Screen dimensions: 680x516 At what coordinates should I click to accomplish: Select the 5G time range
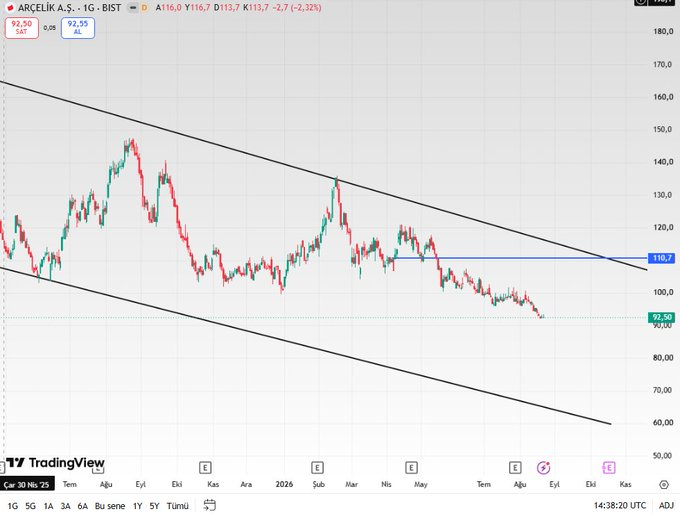30,506
